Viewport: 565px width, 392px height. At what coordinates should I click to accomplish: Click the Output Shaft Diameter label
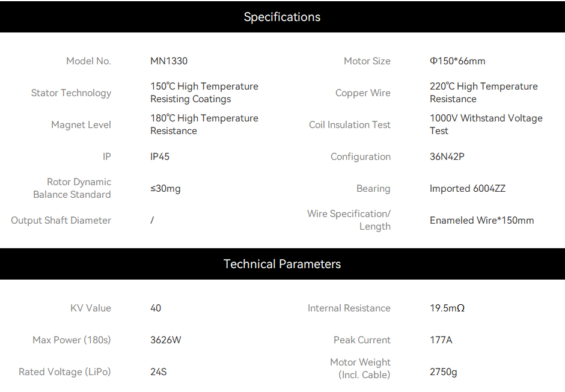coord(61,220)
